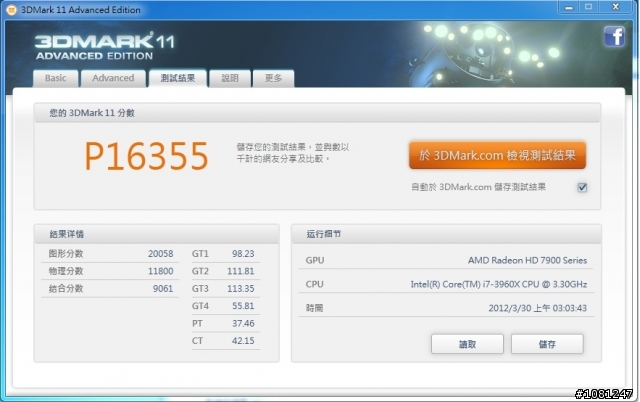Click the GT3 result 113.35
The width and height of the screenshot is (640, 402).
(240, 289)
